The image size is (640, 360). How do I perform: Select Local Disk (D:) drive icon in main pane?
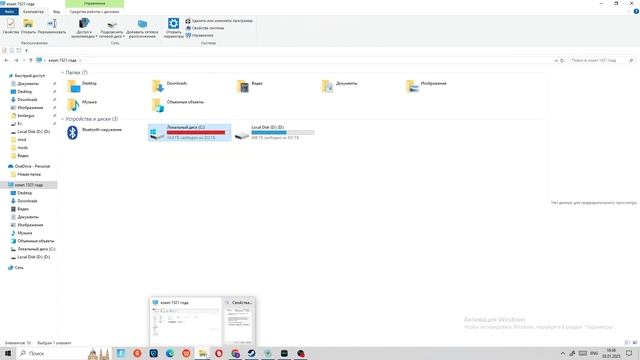[x=242, y=135]
